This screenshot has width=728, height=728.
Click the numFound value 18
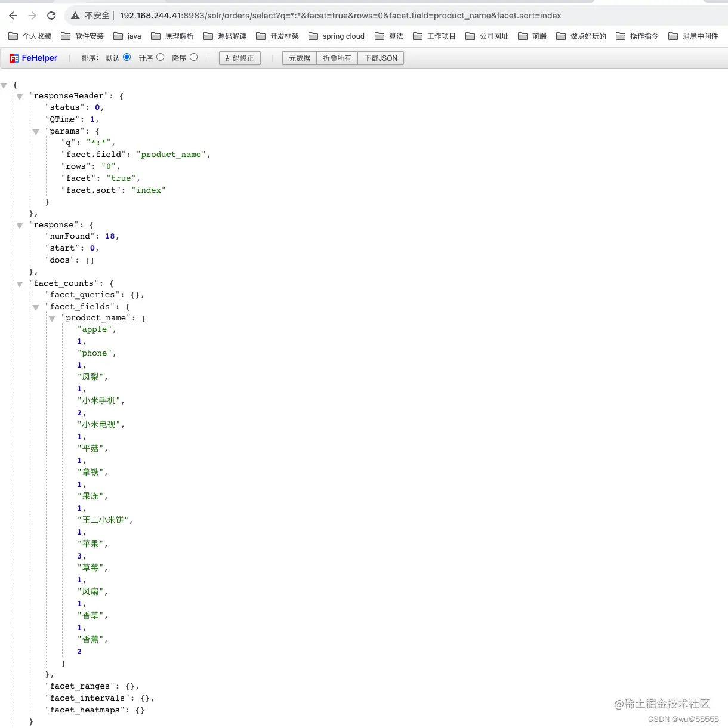pos(110,236)
